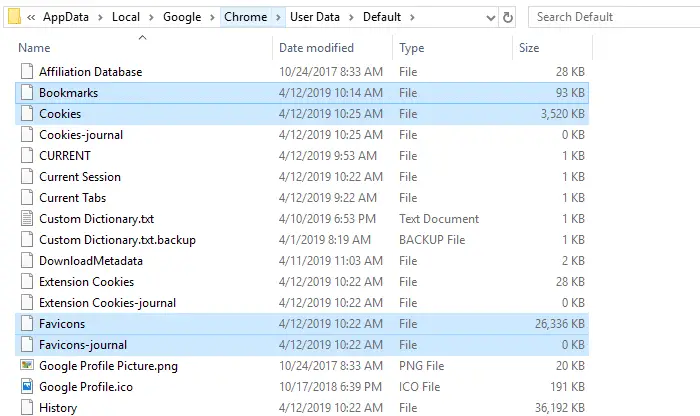Click the CURRENT file icon
This screenshot has width=700, height=416.
click(27, 155)
